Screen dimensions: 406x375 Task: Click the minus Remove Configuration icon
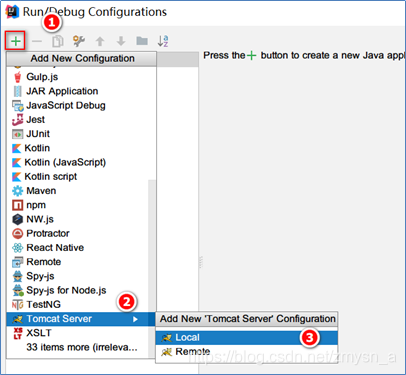click(37, 41)
